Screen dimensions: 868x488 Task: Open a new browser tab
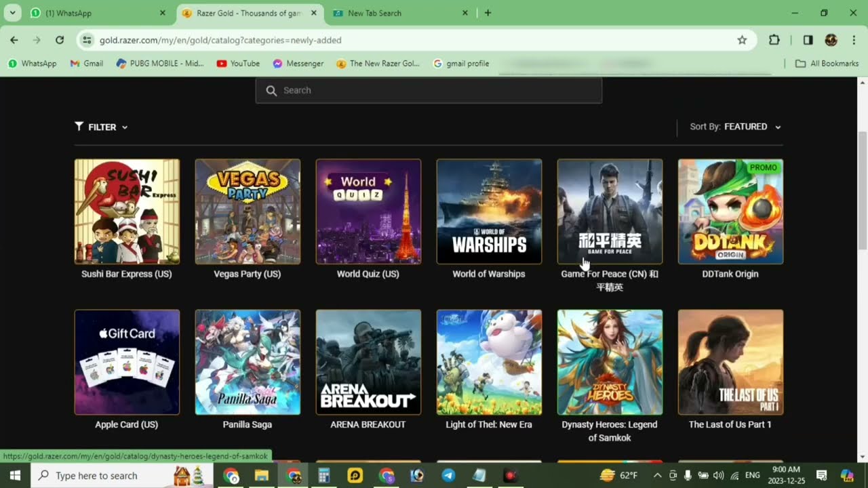[x=488, y=13]
